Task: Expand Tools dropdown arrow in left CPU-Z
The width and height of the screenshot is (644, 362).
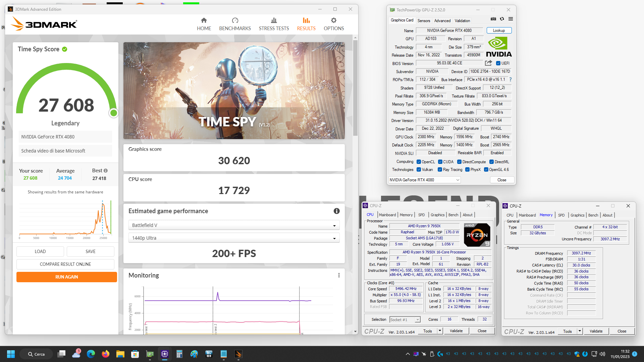Action: (440, 331)
